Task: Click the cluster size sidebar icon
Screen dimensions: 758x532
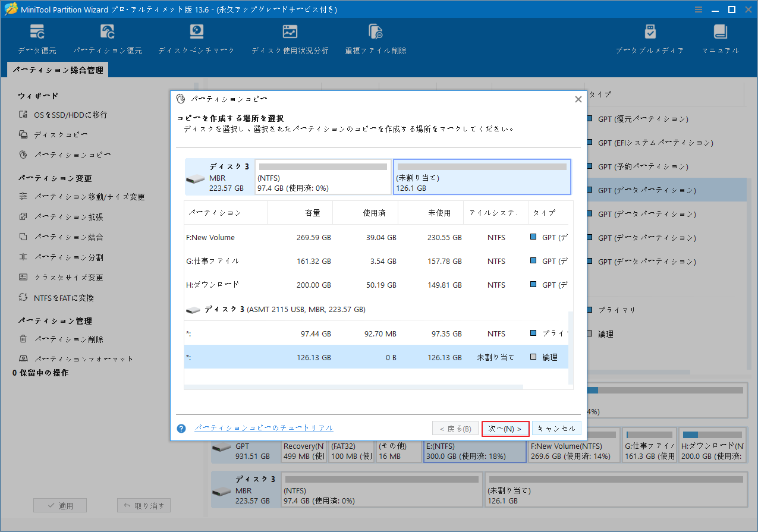Action: pyautogui.click(x=23, y=278)
